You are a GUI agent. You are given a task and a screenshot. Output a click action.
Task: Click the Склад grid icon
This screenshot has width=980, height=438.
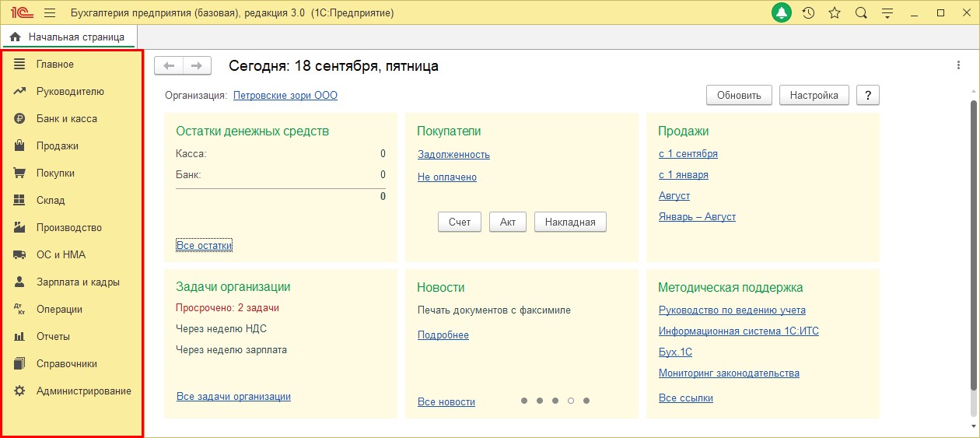click(19, 200)
